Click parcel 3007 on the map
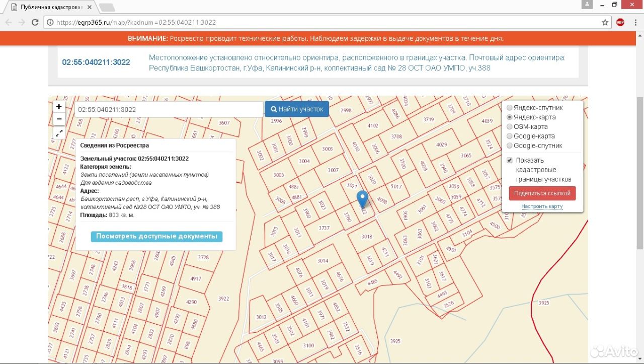This screenshot has height=364, width=644. click(333, 170)
